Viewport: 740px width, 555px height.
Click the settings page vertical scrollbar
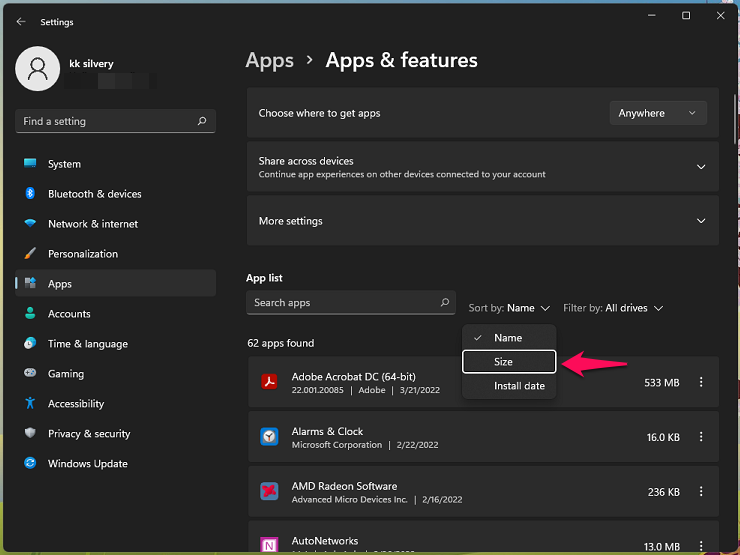point(734,119)
